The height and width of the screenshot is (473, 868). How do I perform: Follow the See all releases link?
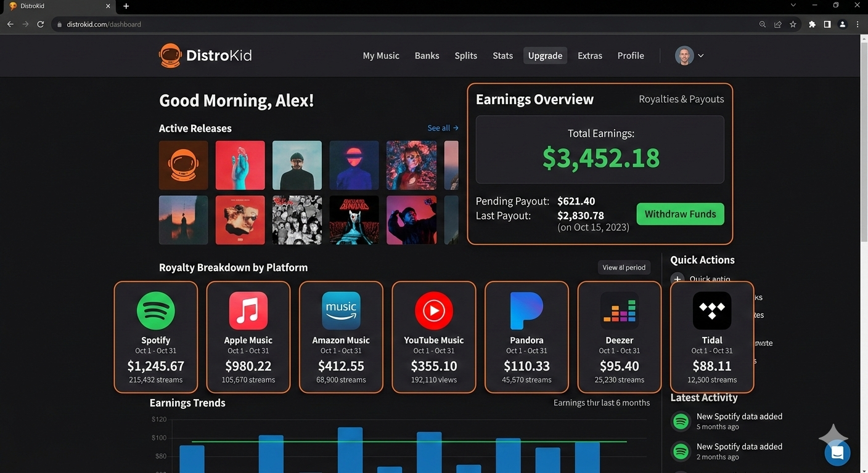click(x=443, y=128)
